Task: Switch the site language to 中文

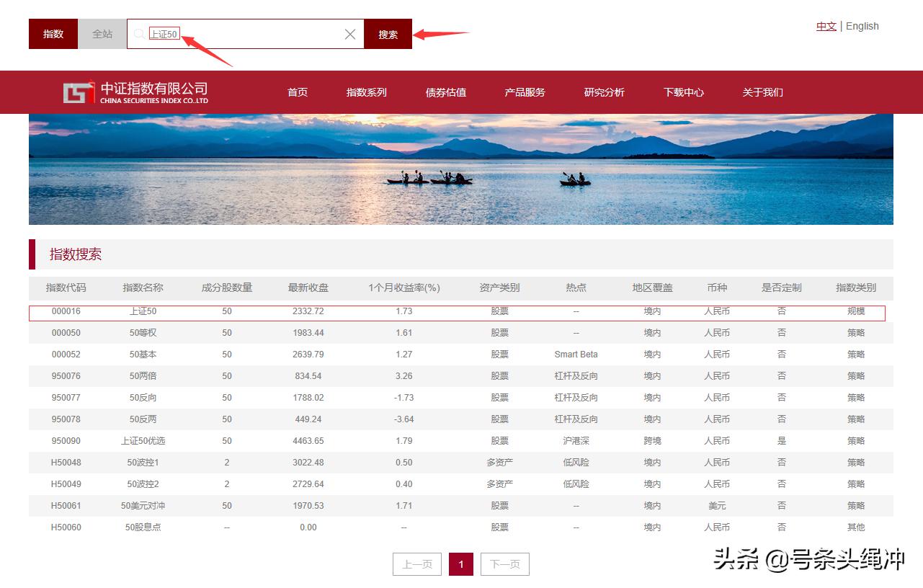Action: (x=826, y=26)
